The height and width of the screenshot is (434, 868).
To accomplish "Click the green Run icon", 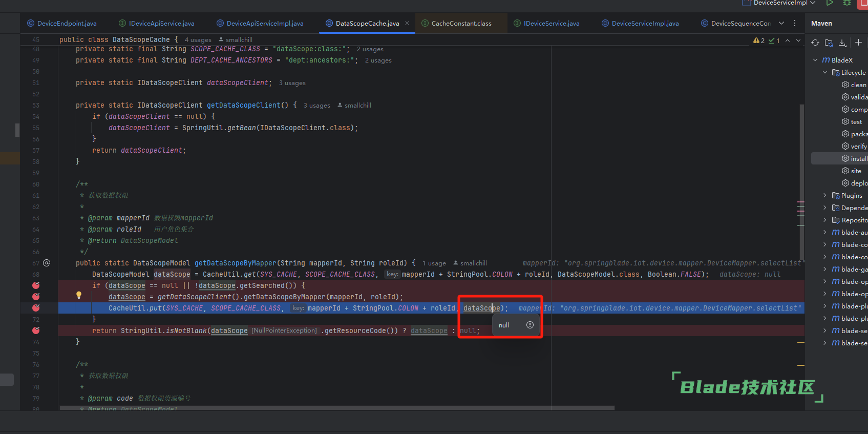I will pyautogui.click(x=830, y=3).
